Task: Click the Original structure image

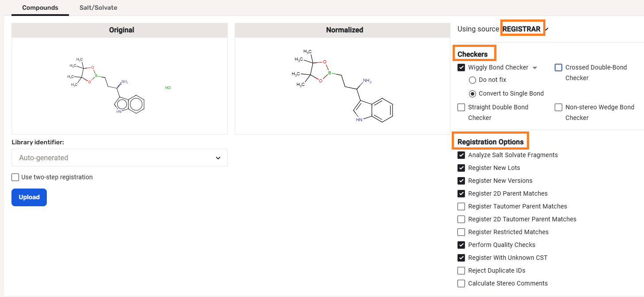Action: pyautogui.click(x=119, y=85)
